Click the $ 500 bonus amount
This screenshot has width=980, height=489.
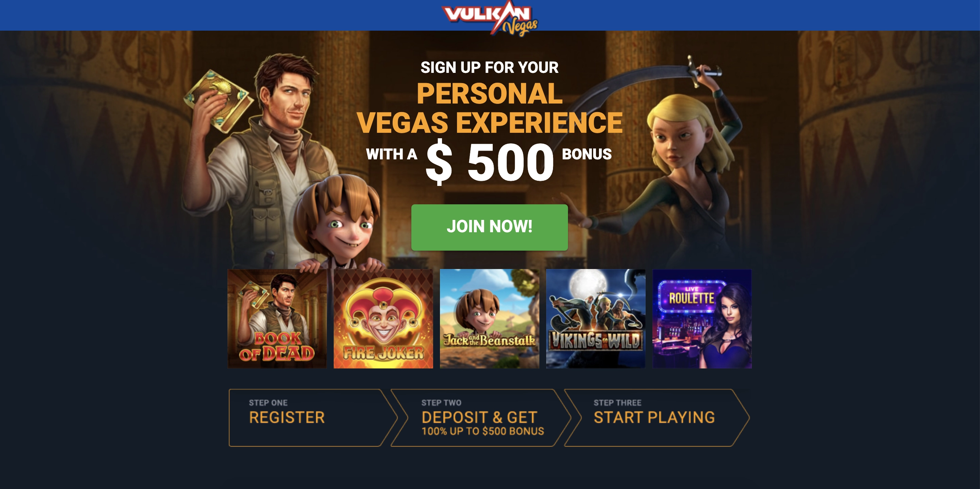490,162
